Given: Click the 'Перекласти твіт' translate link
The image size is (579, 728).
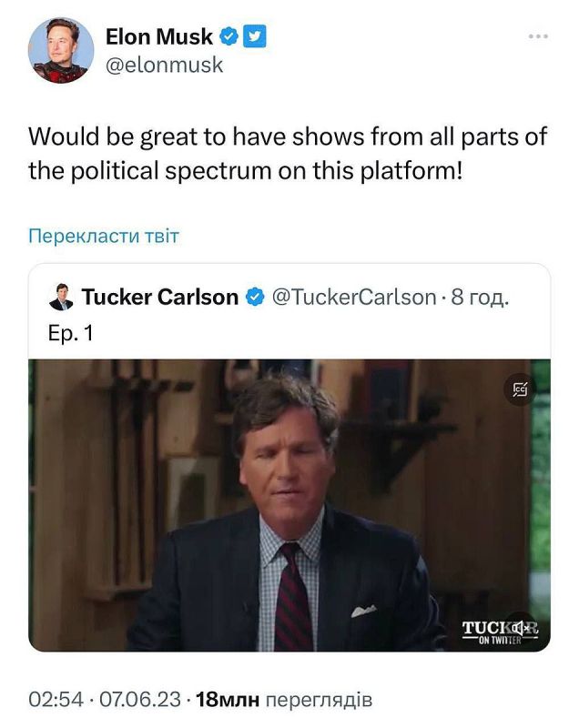Looking at the screenshot, I should (x=102, y=234).
